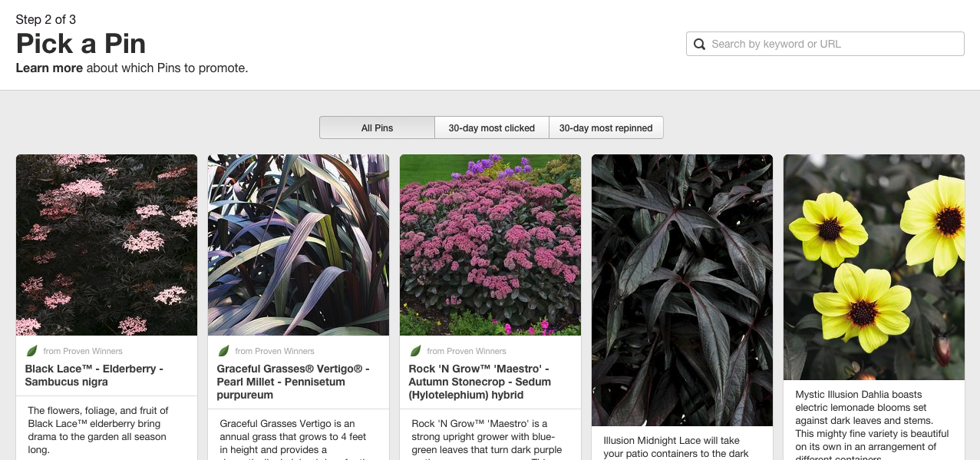The width and height of the screenshot is (980, 460).
Task: Click the Black Lace Elderberry Sambucus nigra title
Action: click(94, 376)
